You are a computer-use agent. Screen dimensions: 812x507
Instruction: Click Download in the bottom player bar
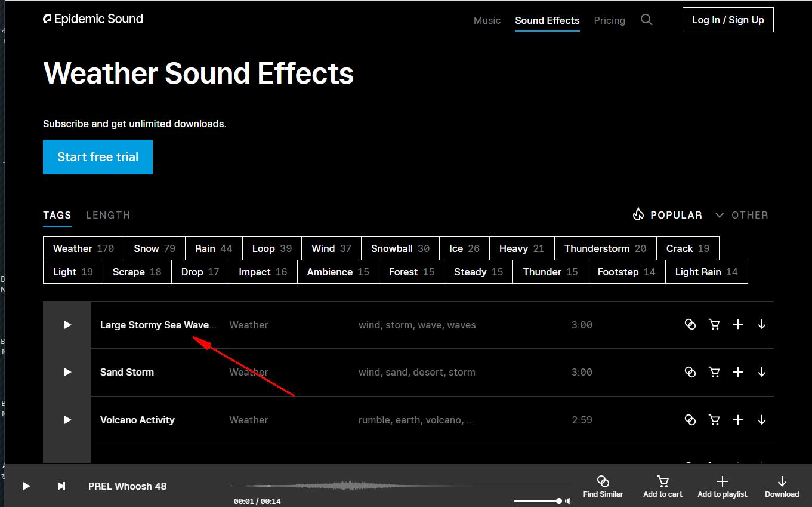point(782,486)
